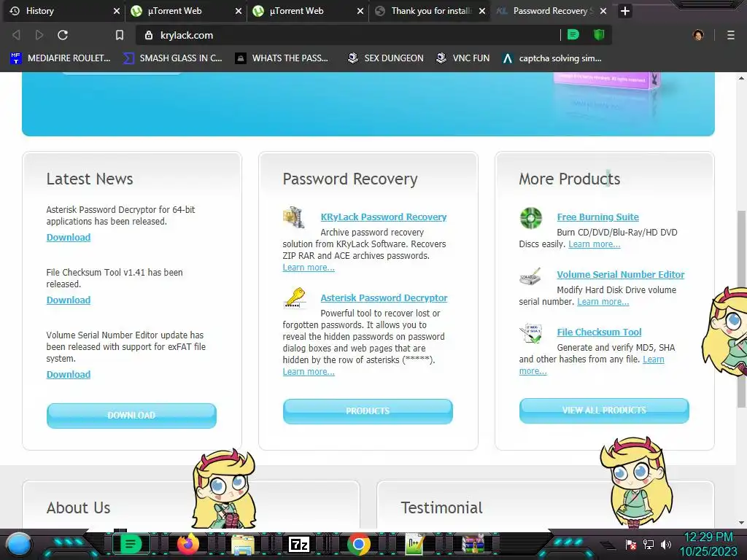
Task: Click Download under File Checksum Tool v1.41 news
Action: point(68,300)
